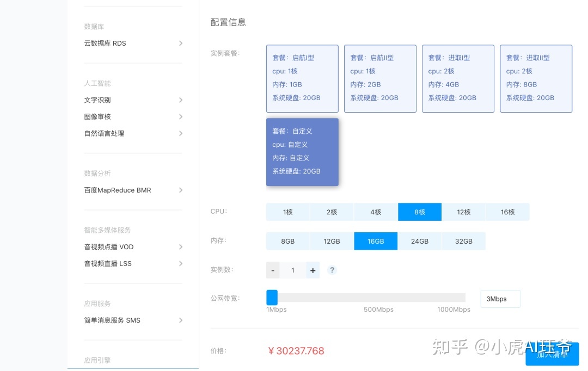Set memory to 8GB
The image size is (588, 371).
point(288,242)
